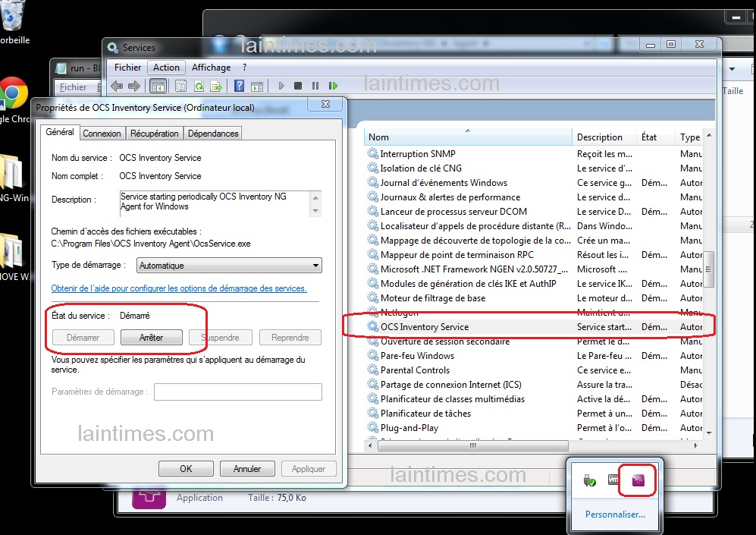This screenshot has width=756, height=535.
Task: Click the gear icon beside OCS Inventory Service
Action: [x=373, y=326]
